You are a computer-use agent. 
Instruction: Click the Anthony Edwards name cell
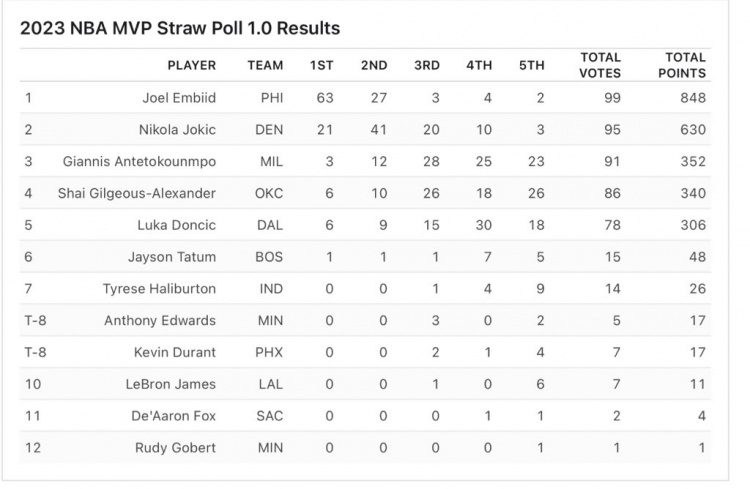[160, 321]
